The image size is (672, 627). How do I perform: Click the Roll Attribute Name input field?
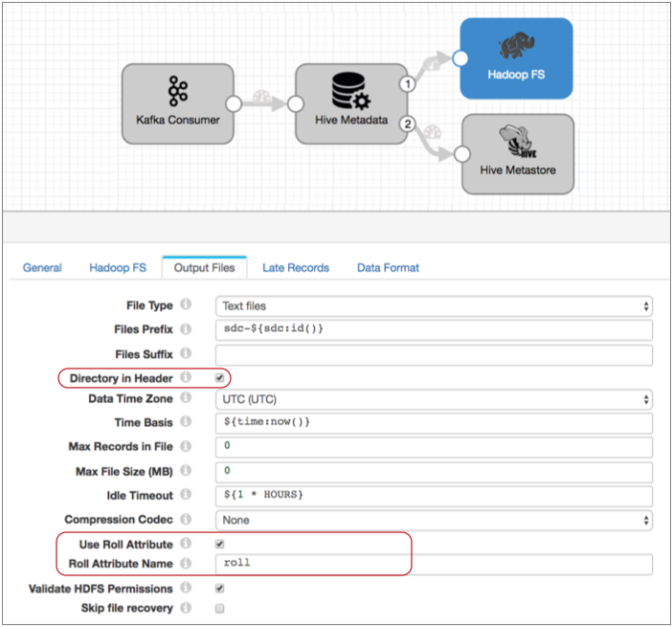434,564
